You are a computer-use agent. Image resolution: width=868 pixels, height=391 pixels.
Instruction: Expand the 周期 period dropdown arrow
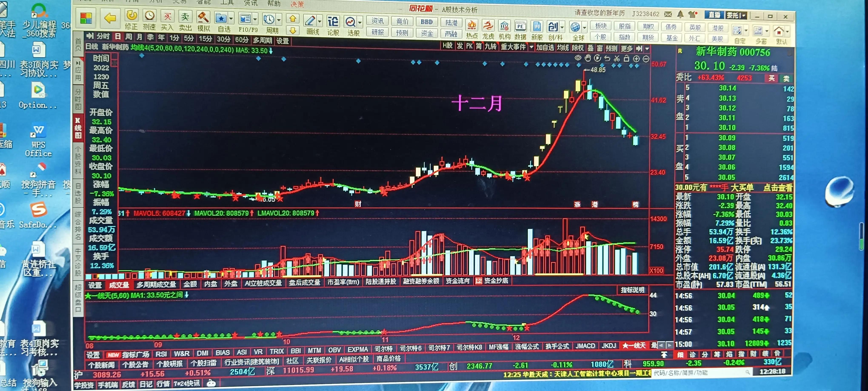coord(279,20)
